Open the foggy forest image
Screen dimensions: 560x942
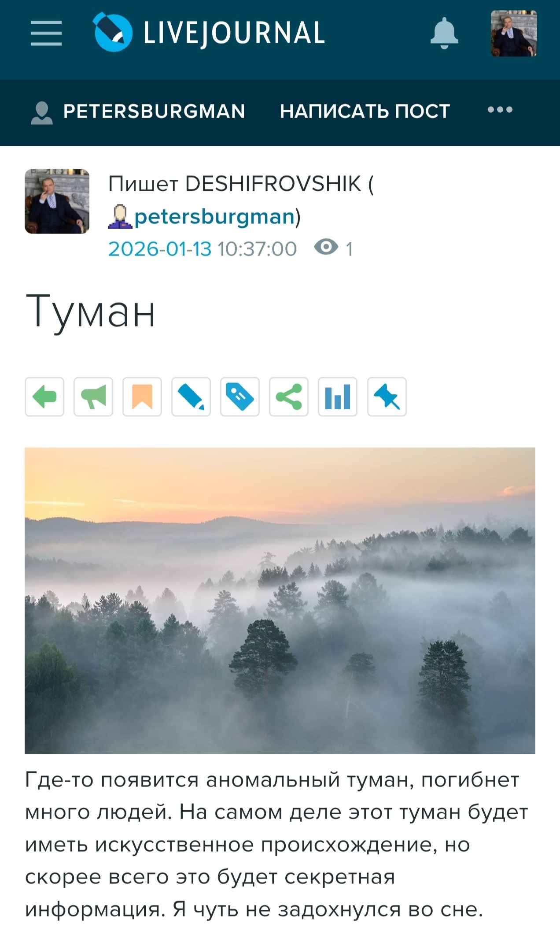(x=280, y=601)
